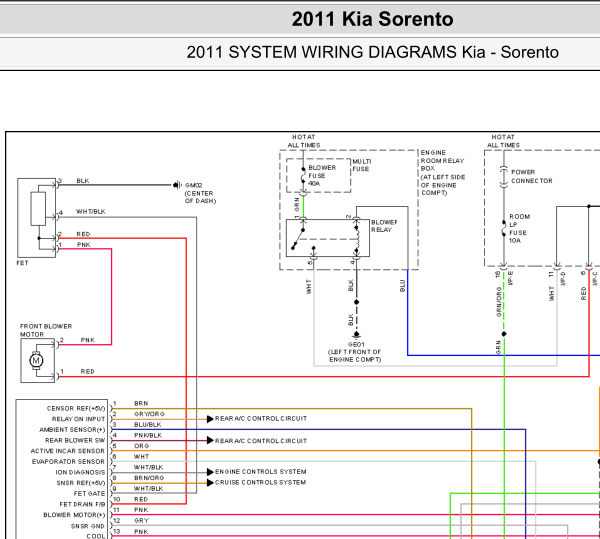Click the 'FRONT BLOWER MOTOR' label
The height and width of the screenshot is (539, 600).
(x=46, y=331)
